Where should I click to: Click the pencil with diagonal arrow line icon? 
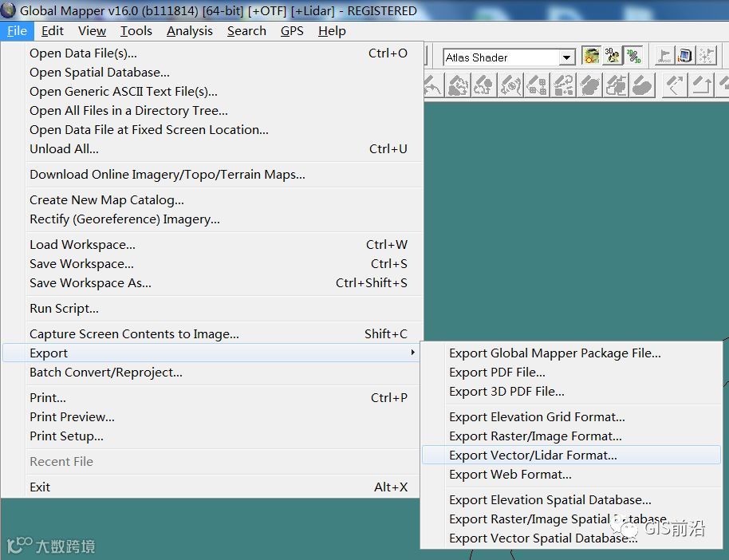(x=675, y=85)
